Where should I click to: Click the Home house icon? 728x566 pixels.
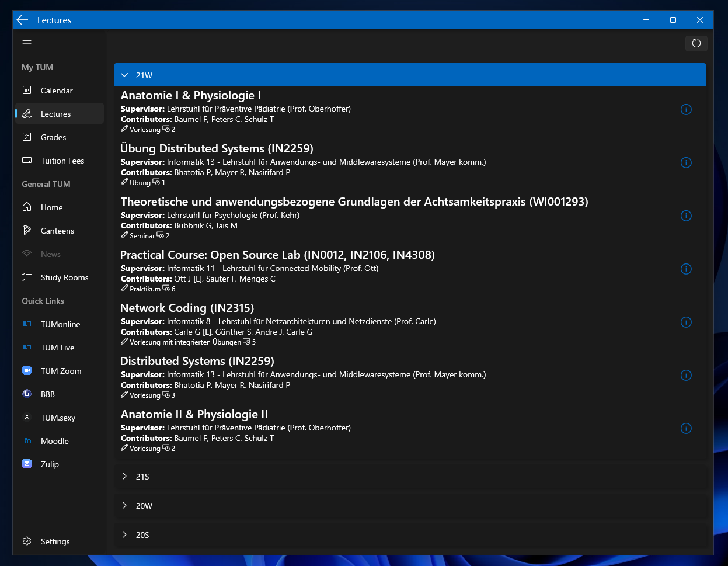click(x=27, y=207)
